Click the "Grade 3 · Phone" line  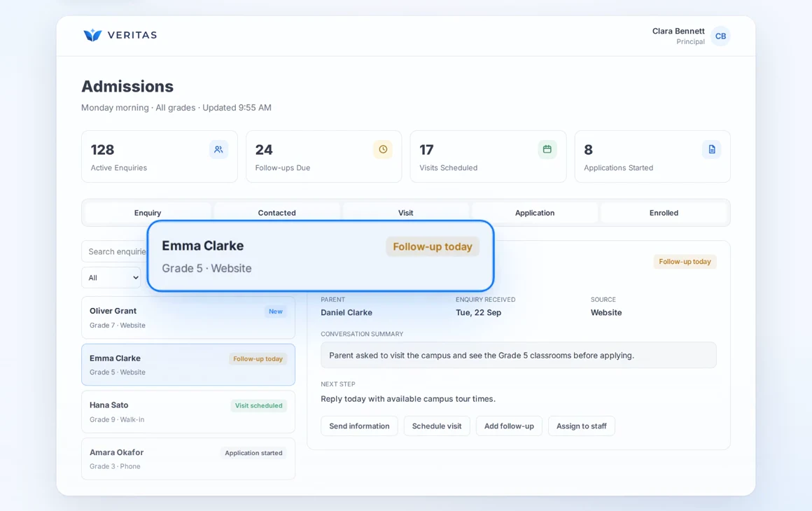click(x=115, y=466)
